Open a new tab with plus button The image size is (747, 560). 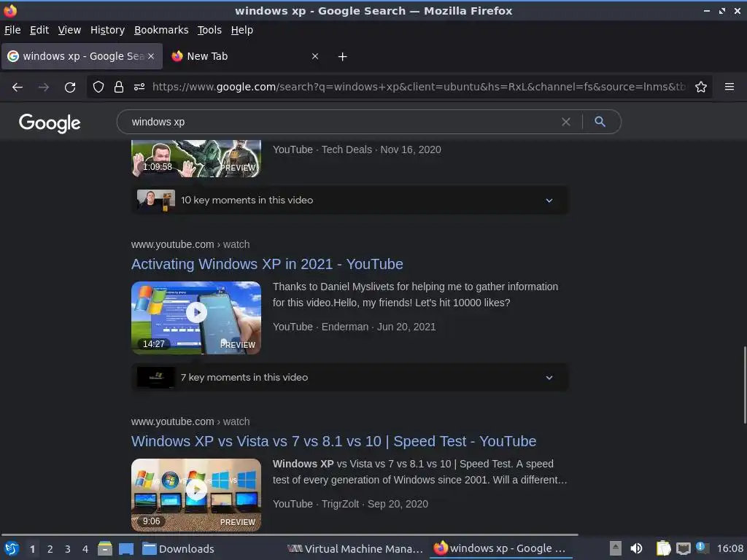click(343, 57)
